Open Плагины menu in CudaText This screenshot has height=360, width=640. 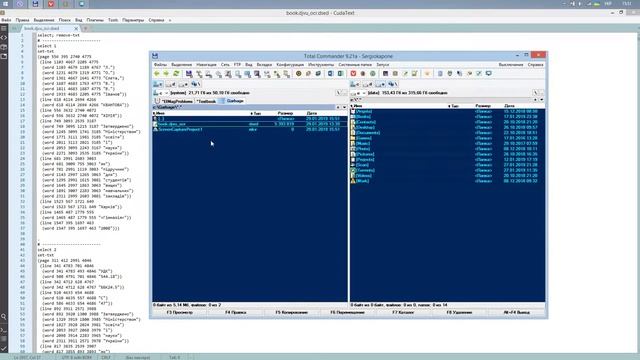tap(95, 20)
